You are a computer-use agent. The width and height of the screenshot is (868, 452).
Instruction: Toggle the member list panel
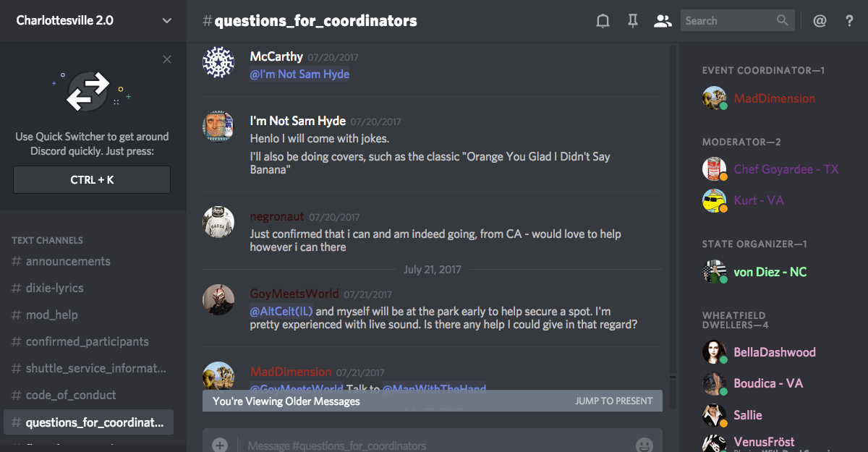pyautogui.click(x=663, y=21)
